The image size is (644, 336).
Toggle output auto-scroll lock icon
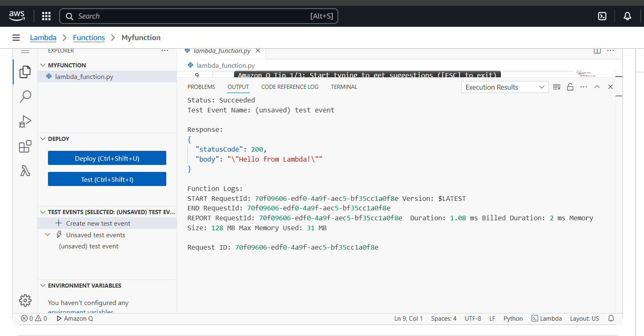570,87
